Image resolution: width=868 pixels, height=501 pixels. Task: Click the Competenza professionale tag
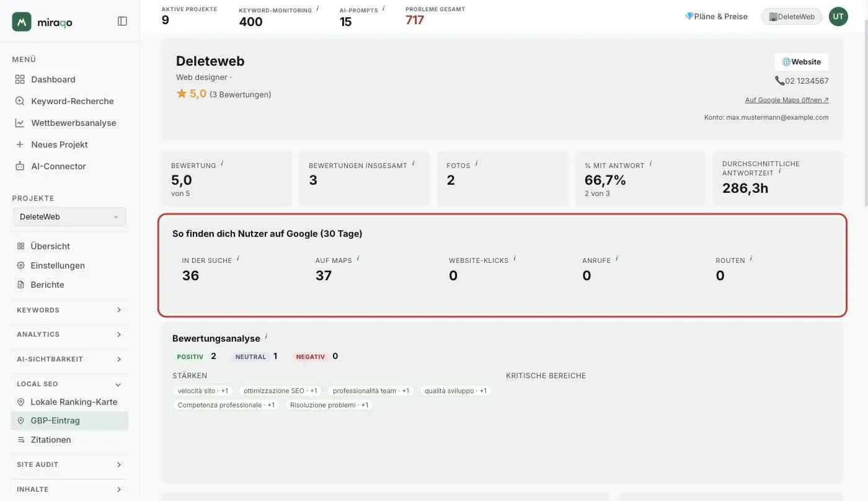(x=226, y=406)
